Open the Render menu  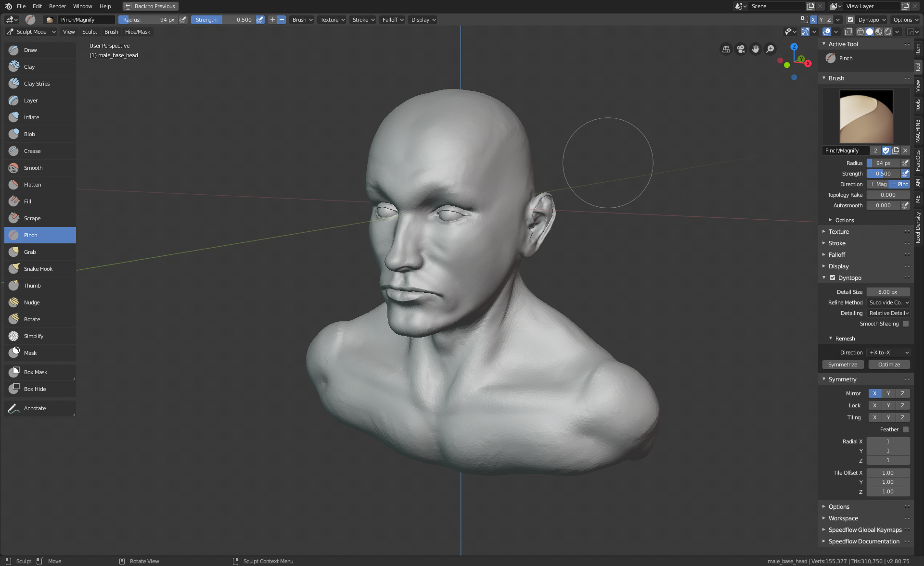pos(57,6)
